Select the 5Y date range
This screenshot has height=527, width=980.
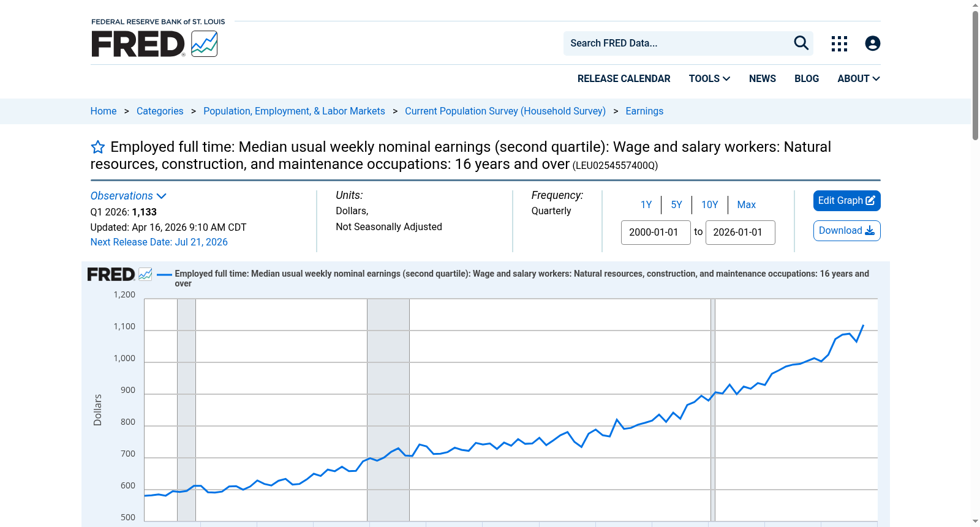point(676,204)
